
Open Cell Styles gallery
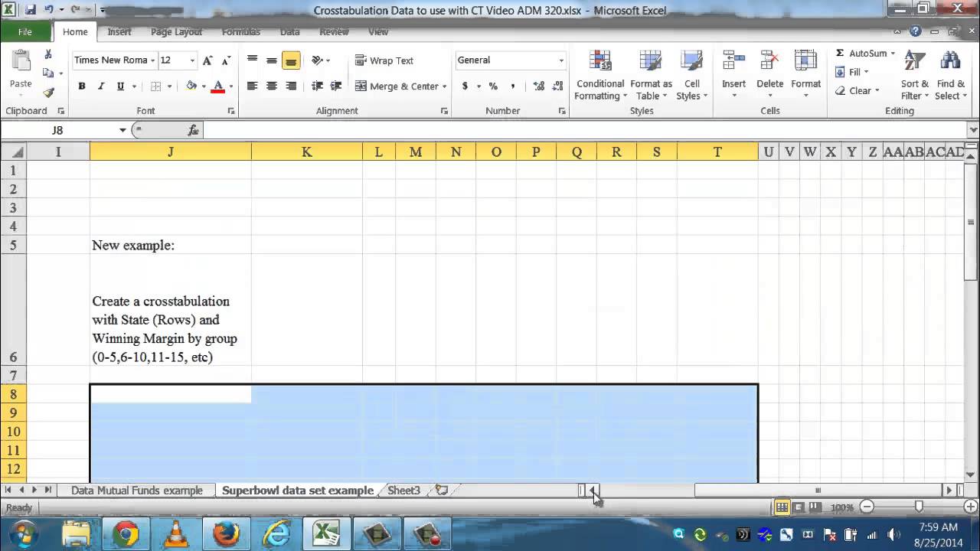coord(692,75)
